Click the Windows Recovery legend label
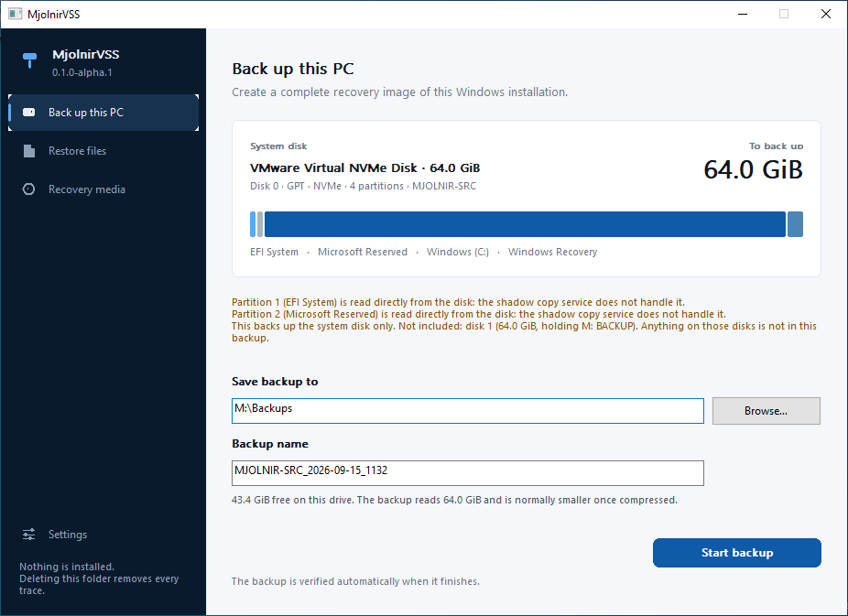 (x=553, y=252)
